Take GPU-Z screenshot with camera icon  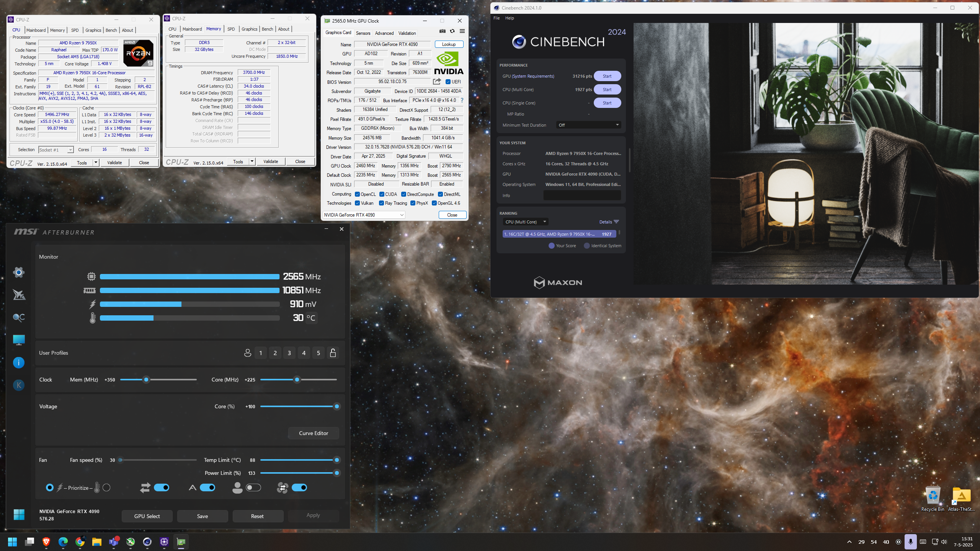(x=443, y=31)
